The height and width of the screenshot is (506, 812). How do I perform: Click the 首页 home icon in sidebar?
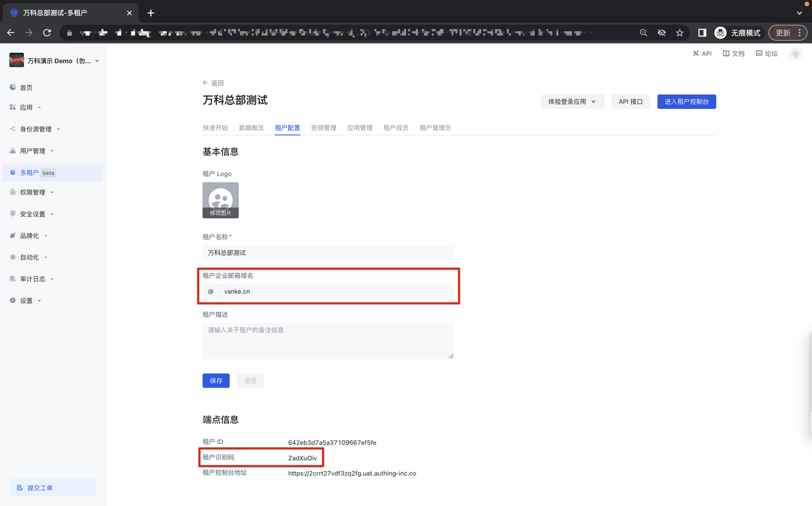click(x=13, y=88)
